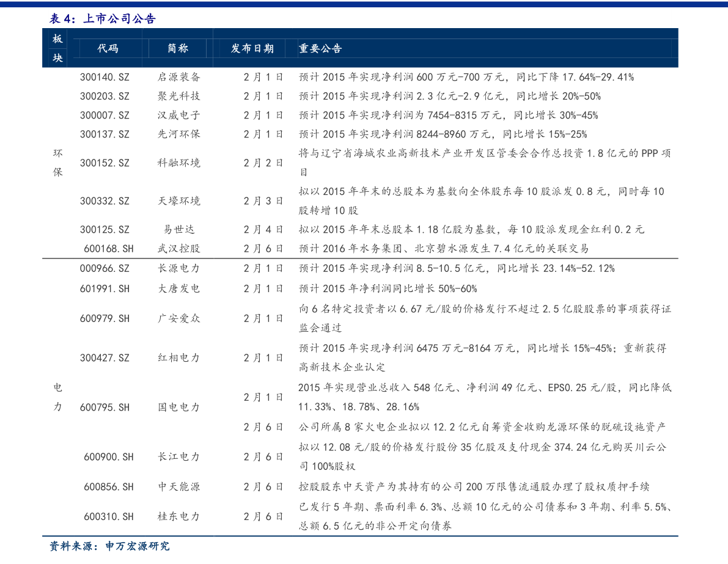Click the 2月4日 date for 易世达
This screenshot has width=728, height=564.
(263, 230)
